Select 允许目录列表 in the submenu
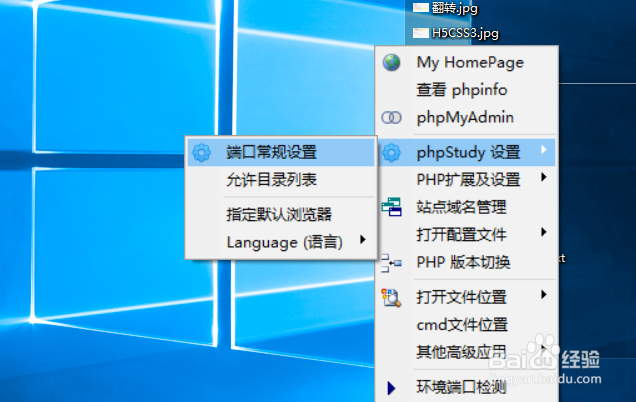Viewport: 636px width, 402px height. click(x=281, y=180)
